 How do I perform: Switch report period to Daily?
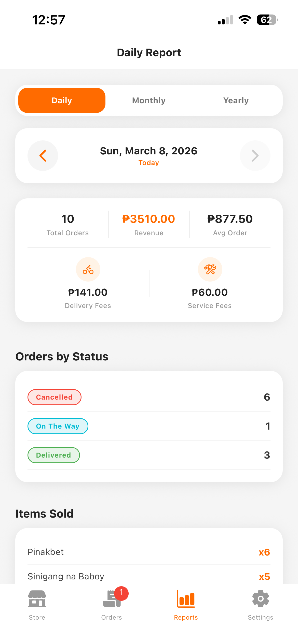point(62,100)
